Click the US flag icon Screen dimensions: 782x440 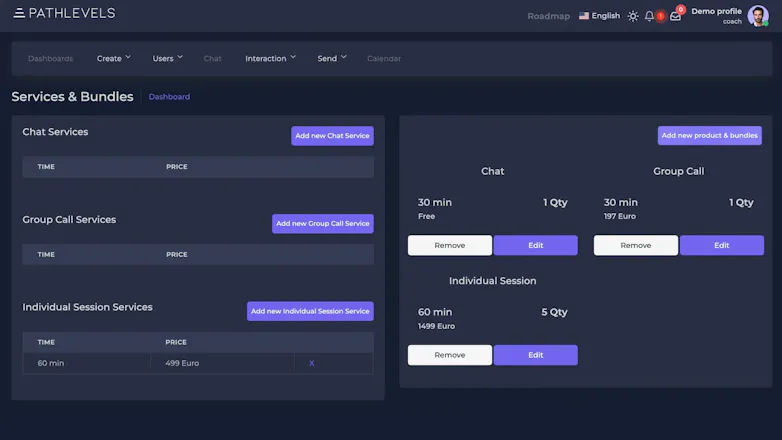[584, 16]
